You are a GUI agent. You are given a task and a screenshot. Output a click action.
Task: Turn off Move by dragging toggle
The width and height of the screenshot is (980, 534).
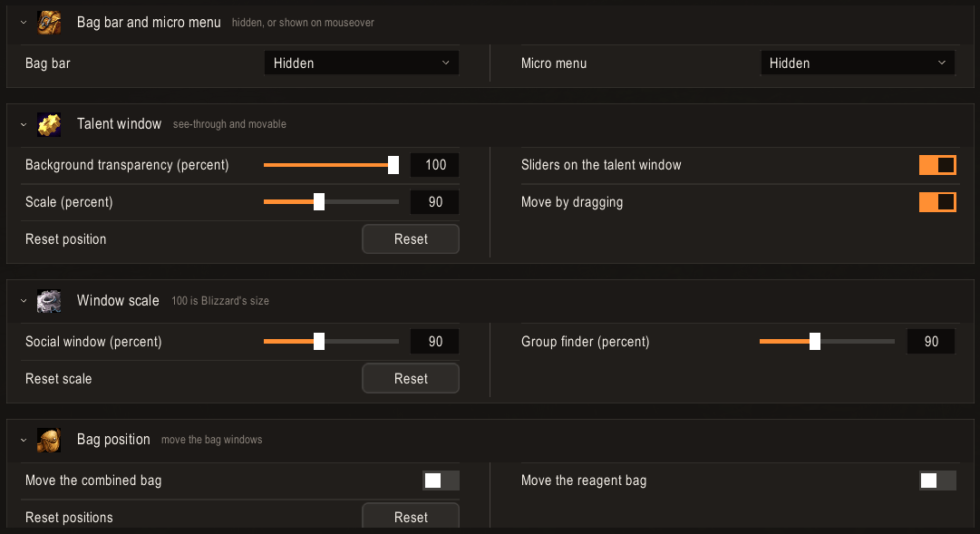[937, 202]
